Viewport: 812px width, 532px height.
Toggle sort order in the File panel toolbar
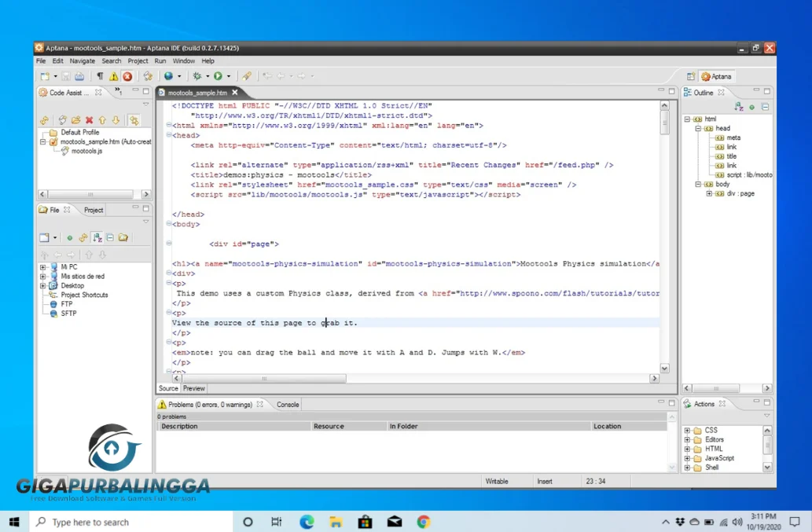click(97, 237)
